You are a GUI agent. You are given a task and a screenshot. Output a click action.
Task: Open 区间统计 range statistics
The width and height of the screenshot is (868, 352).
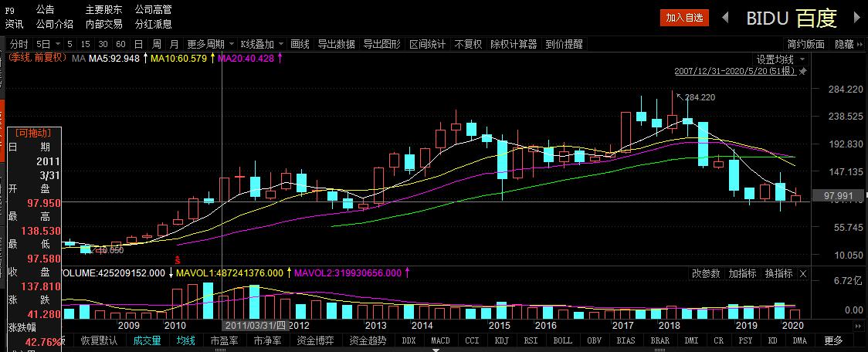click(427, 44)
